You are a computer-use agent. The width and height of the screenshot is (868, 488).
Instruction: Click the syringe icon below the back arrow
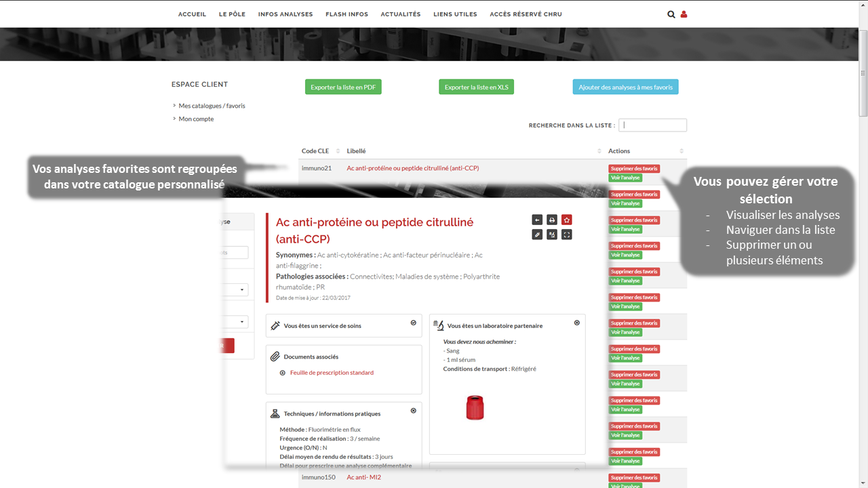point(537,235)
